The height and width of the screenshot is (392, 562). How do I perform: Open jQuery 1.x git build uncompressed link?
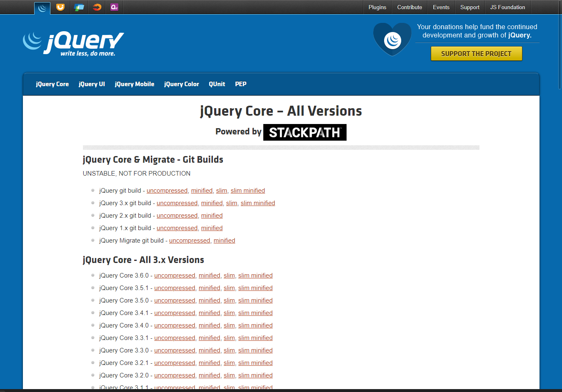pyautogui.click(x=177, y=228)
